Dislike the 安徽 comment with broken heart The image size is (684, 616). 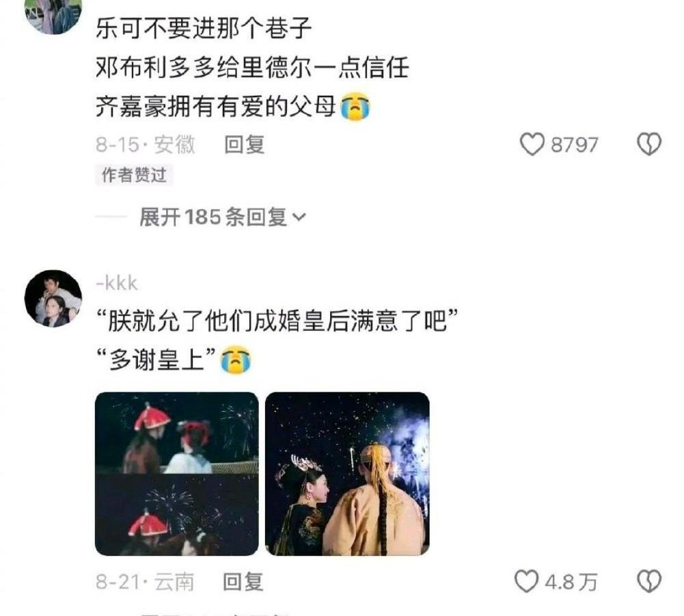650,144
